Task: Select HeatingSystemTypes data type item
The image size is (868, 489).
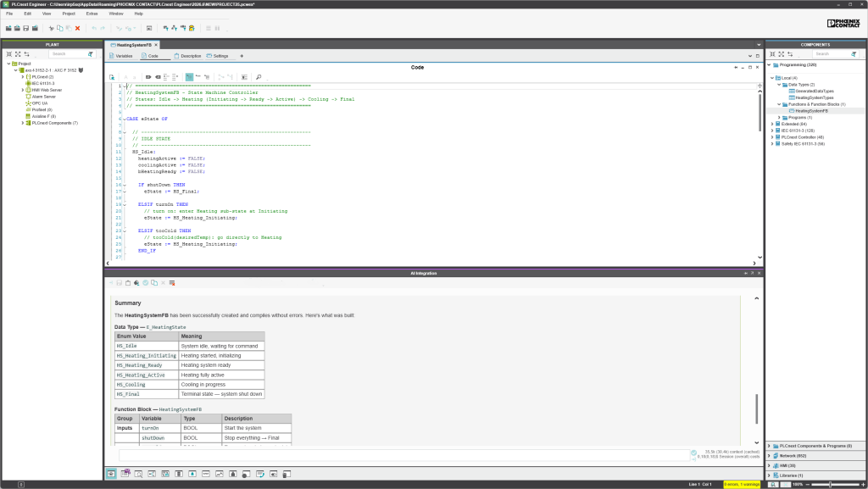Action: (x=815, y=98)
